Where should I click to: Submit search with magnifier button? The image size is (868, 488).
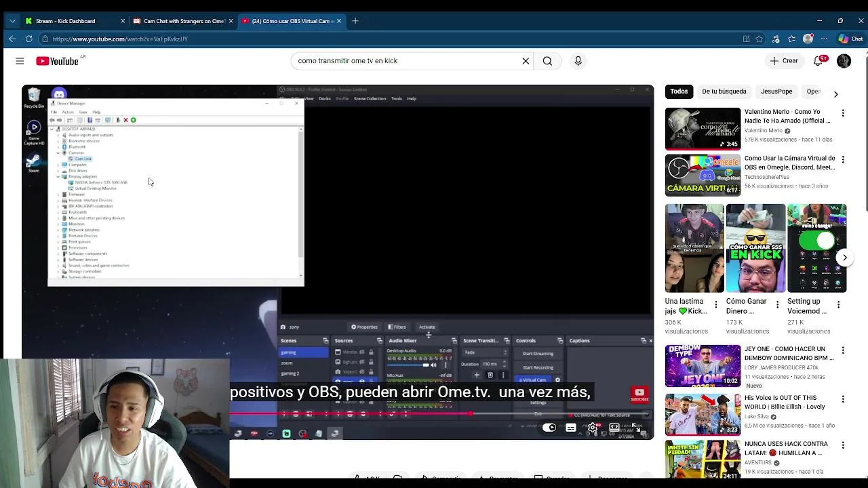547,61
